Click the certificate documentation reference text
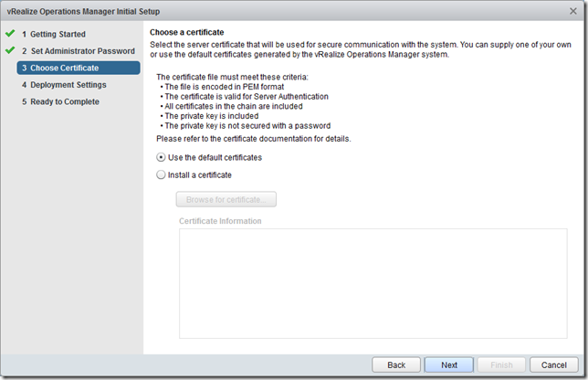The width and height of the screenshot is (588, 380). [x=254, y=139]
